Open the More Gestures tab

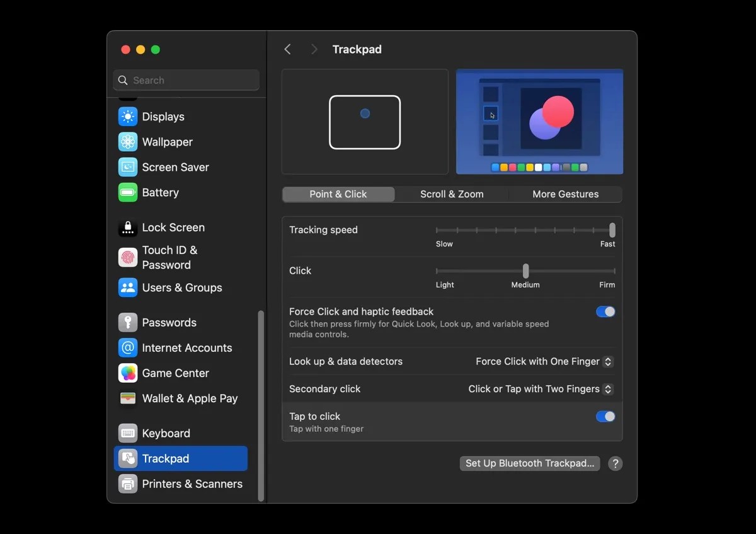click(x=565, y=194)
